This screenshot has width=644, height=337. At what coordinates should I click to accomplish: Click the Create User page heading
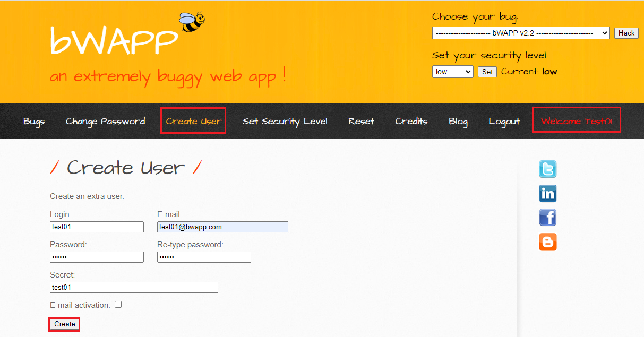126,168
